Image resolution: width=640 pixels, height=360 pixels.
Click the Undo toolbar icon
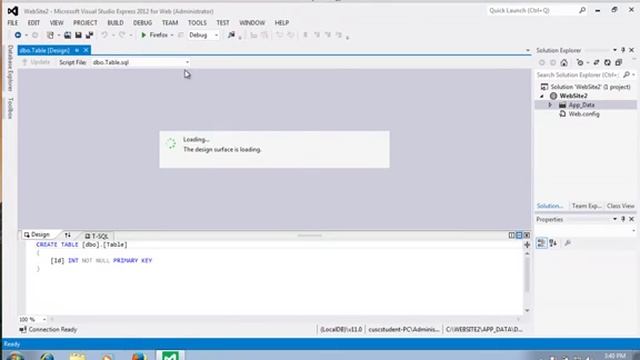(x=104, y=35)
